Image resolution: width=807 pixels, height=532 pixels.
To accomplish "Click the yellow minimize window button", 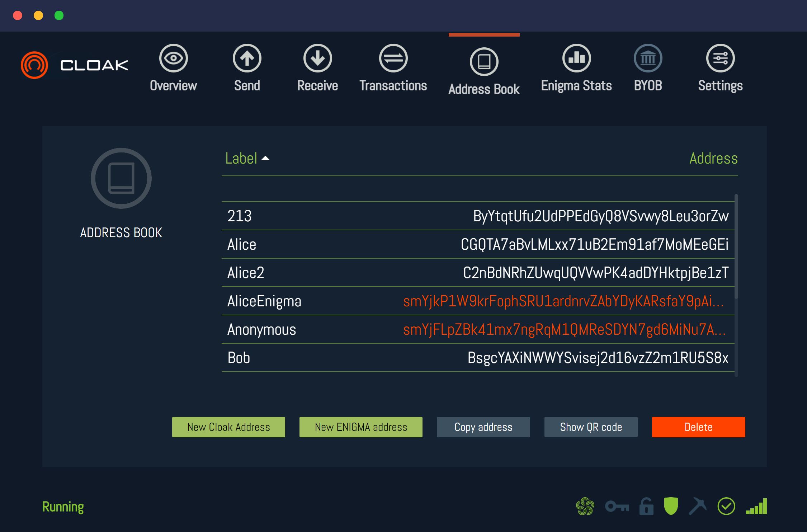I will click(x=38, y=15).
